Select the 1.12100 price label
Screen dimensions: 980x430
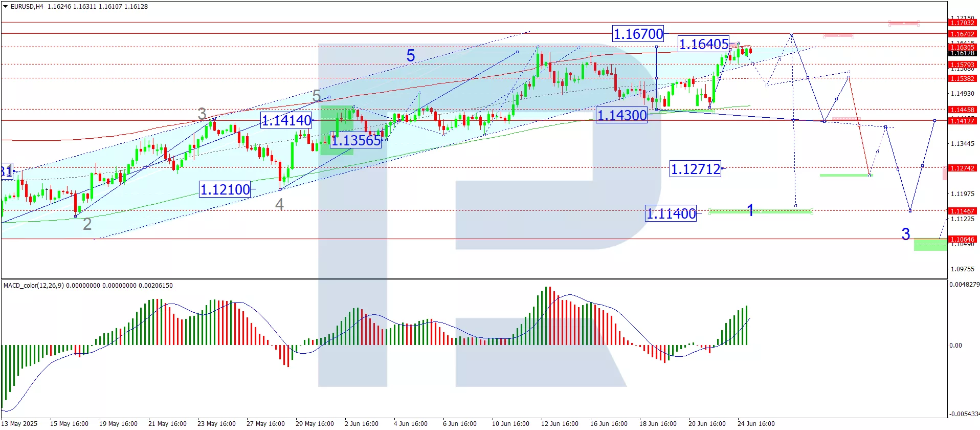coord(225,189)
